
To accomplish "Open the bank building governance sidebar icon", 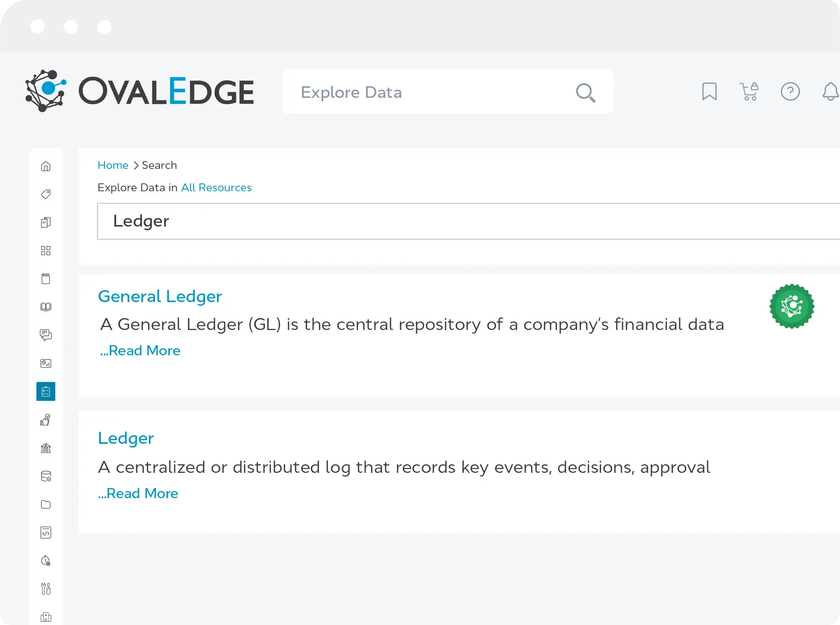I will [x=46, y=448].
